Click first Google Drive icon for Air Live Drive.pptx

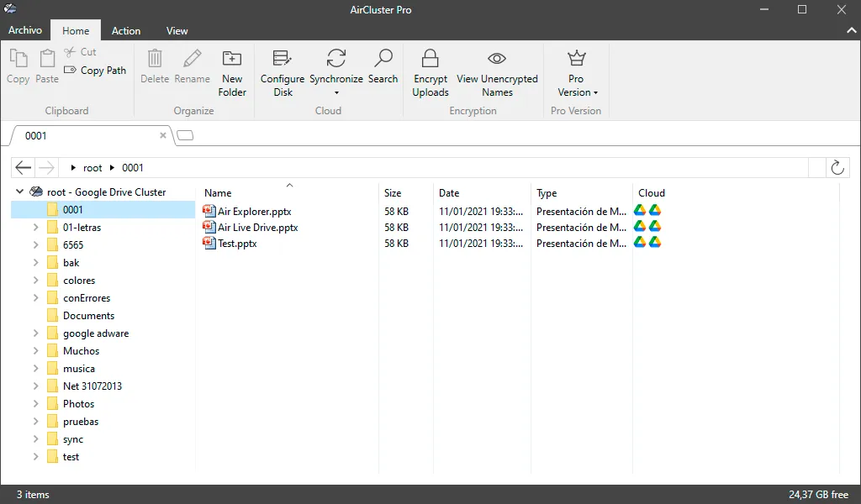click(x=640, y=226)
